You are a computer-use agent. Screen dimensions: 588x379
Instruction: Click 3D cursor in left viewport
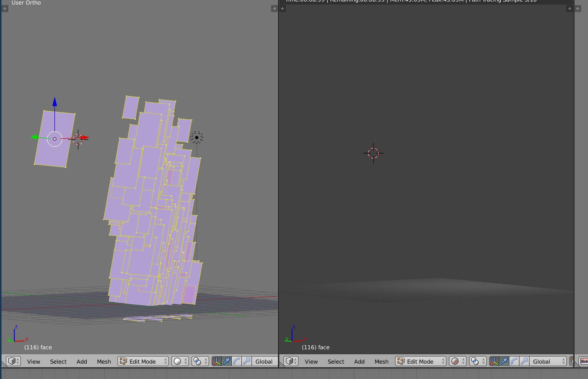point(78,139)
